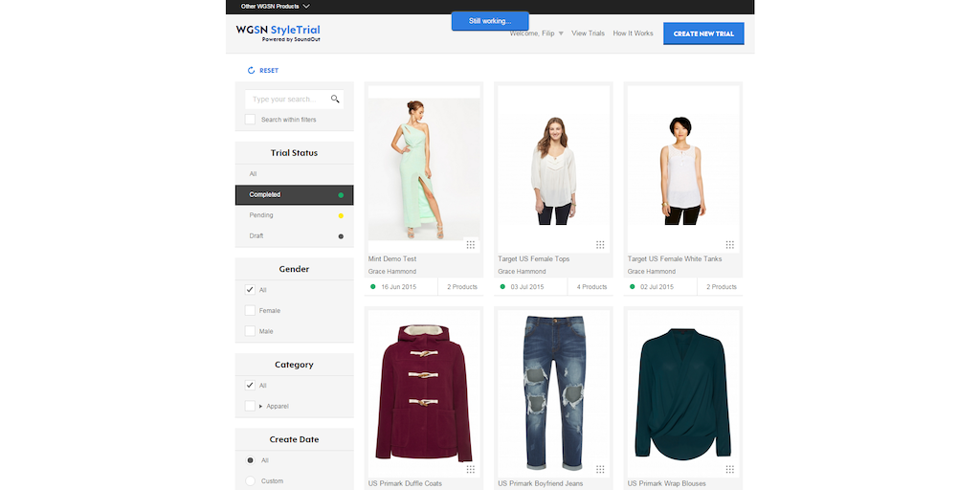Click the 02 Jul 2015 date
Viewport: 980px width, 490px height.
click(657, 287)
